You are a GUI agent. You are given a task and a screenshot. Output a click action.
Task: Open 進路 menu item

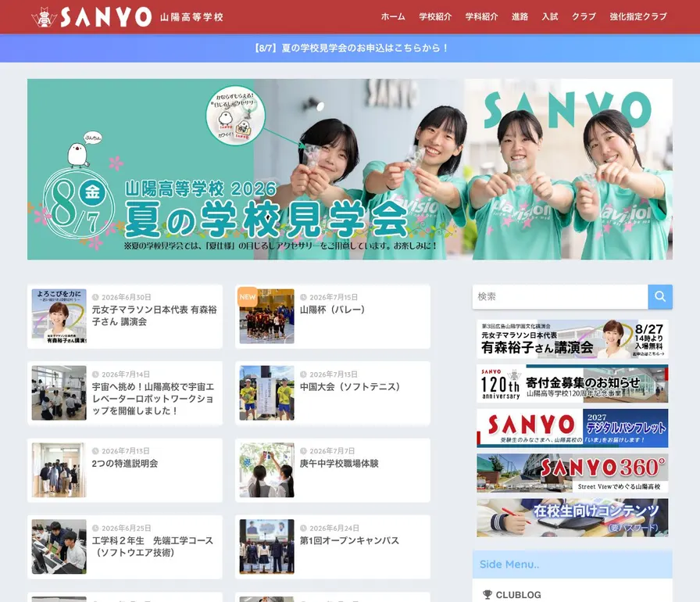(x=520, y=17)
